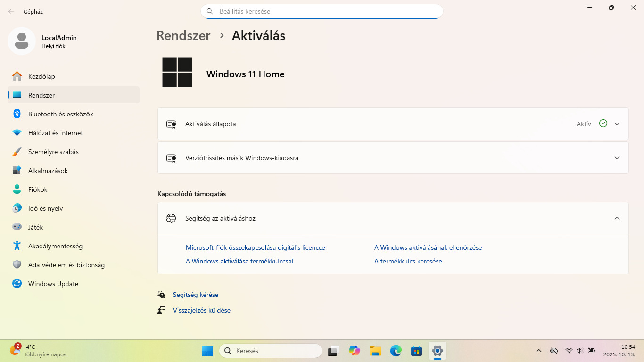Screen dimensions: 644x362
Task: Click green activation checkmark icon
Action: coord(603,123)
